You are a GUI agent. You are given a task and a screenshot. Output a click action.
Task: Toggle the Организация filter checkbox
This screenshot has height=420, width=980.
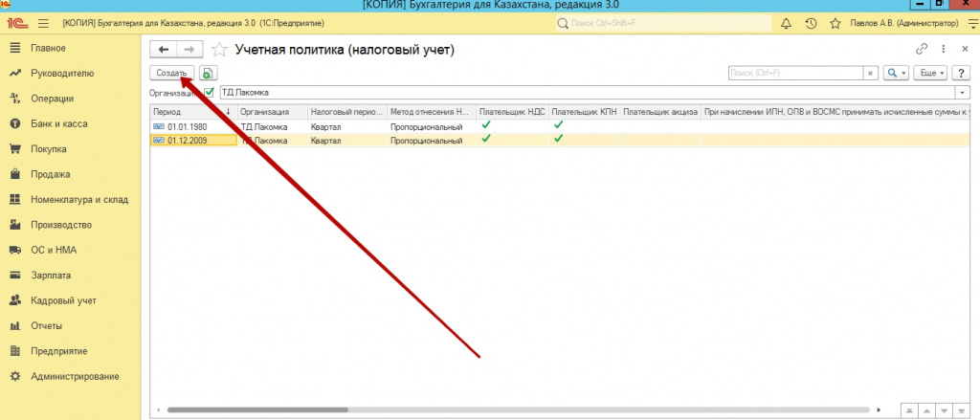(x=210, y=93)
